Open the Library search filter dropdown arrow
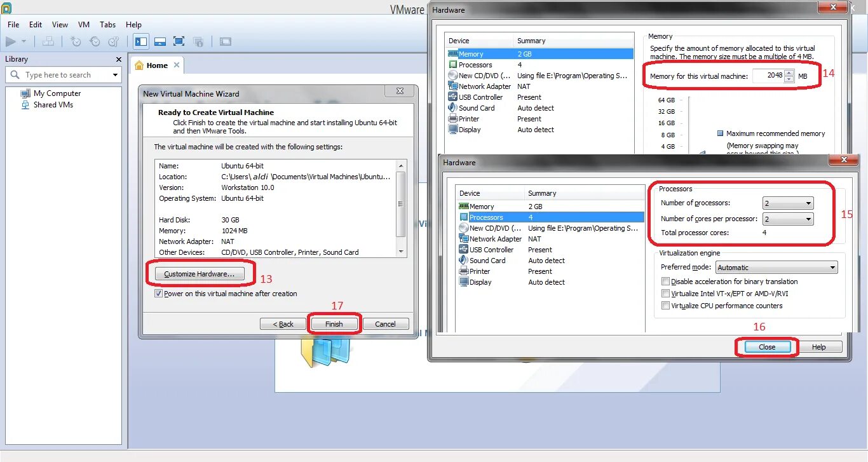This screenshot has height=462, width=868. (116, 75)
